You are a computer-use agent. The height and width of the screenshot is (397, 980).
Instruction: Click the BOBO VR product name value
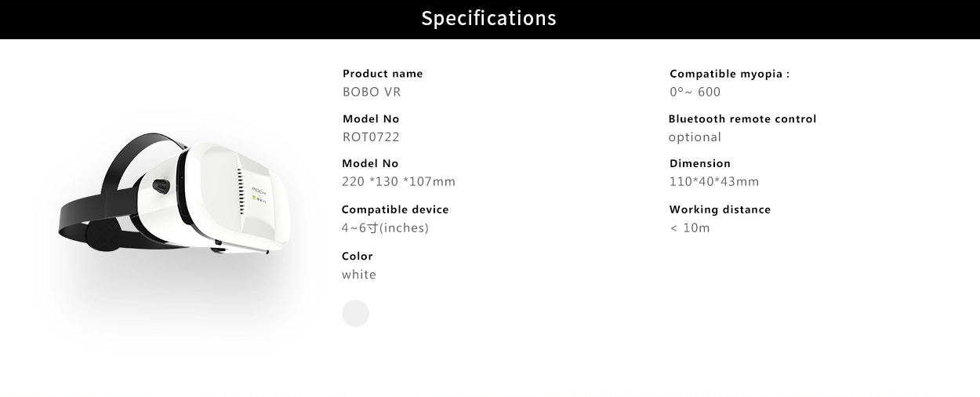(372, 92)
